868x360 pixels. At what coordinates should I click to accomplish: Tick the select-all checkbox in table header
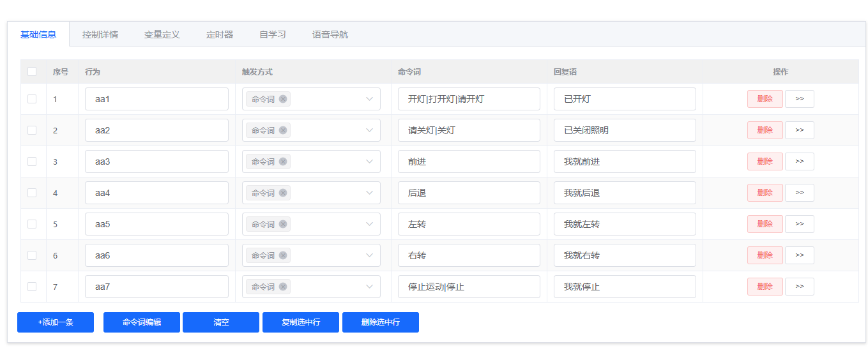(32, 71)
